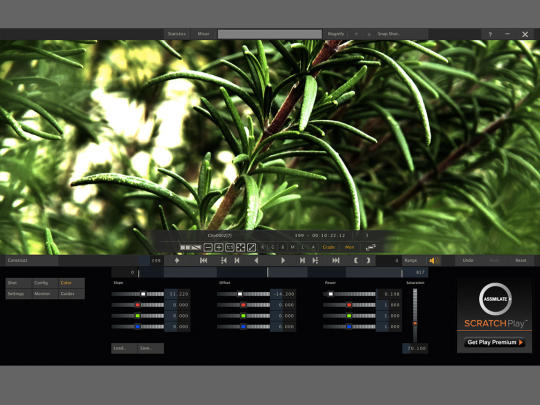Click the keyframe diamond icon in transport bar

(x=177, y=261)
